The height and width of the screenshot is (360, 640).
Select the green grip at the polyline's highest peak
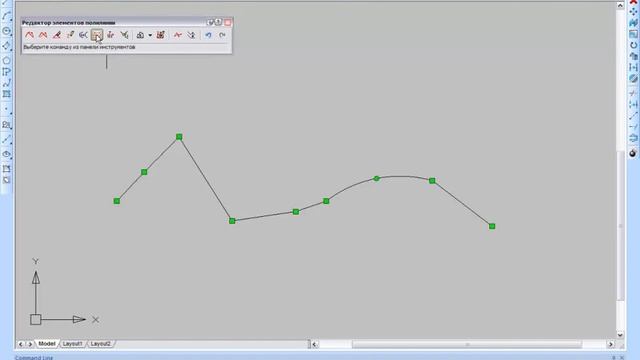pyautogui.click(x=179, y=137)
